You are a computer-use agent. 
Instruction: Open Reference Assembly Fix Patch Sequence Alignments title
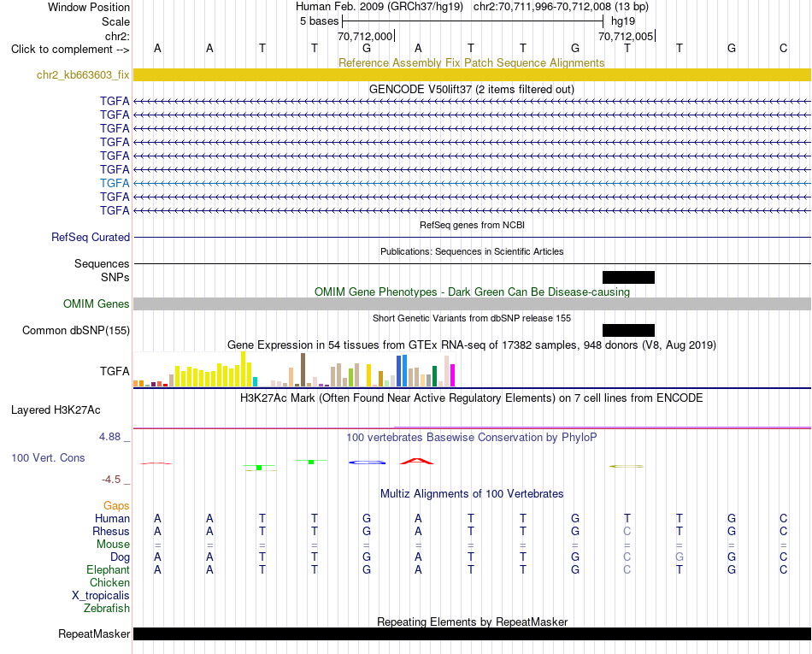(x=472, y=62)
